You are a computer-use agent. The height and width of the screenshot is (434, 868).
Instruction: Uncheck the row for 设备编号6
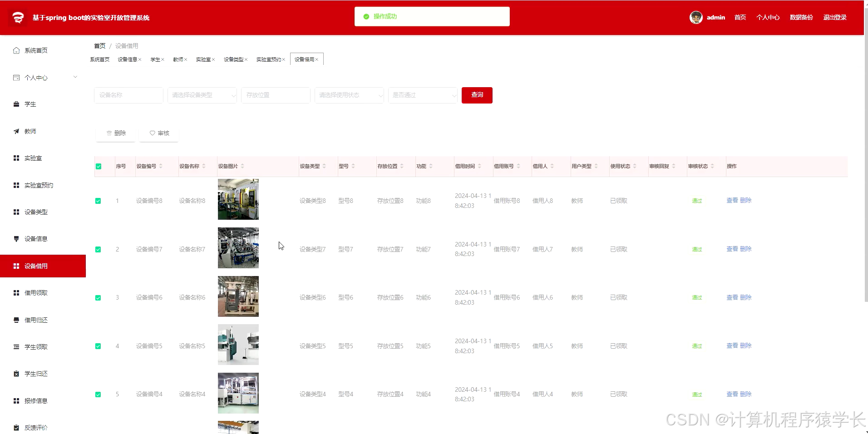[x=98, y=298]
